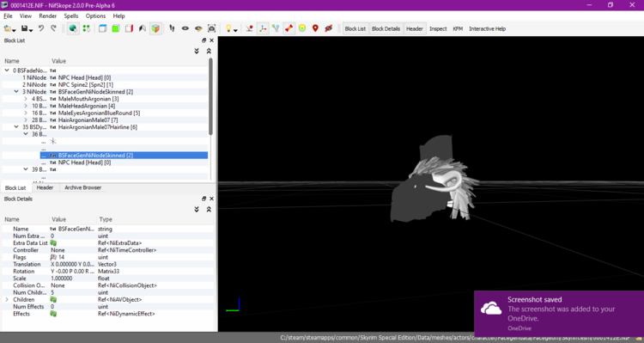Open the lightbulb lighting dropdown arrow
This screenshot has width=644, height=343.
point(235,30)
